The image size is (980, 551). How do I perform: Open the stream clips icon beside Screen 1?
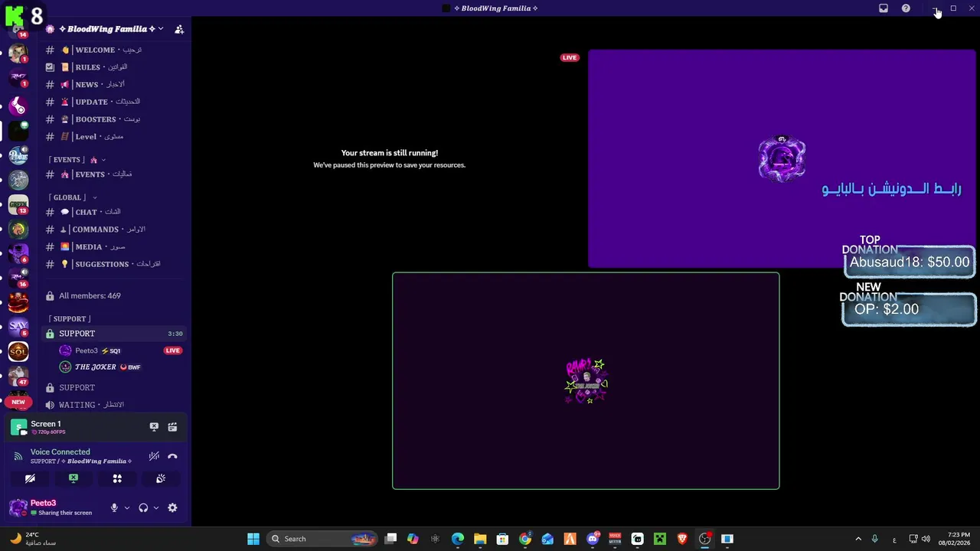point(172,427)
